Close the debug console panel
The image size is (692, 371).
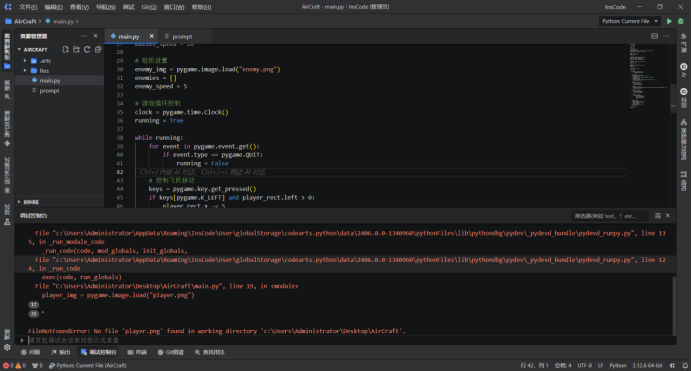pyautogui.click(x=668, y=215)
